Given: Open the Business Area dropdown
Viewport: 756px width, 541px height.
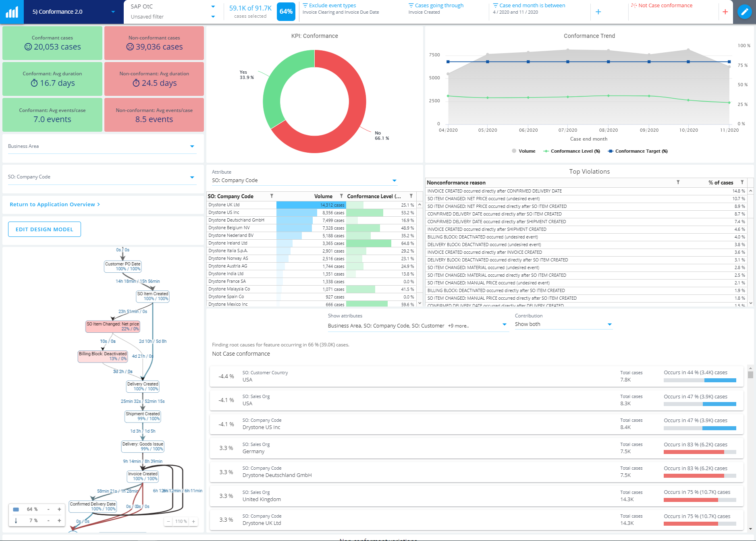Looking at the screenshot, I should coord(102,146).
